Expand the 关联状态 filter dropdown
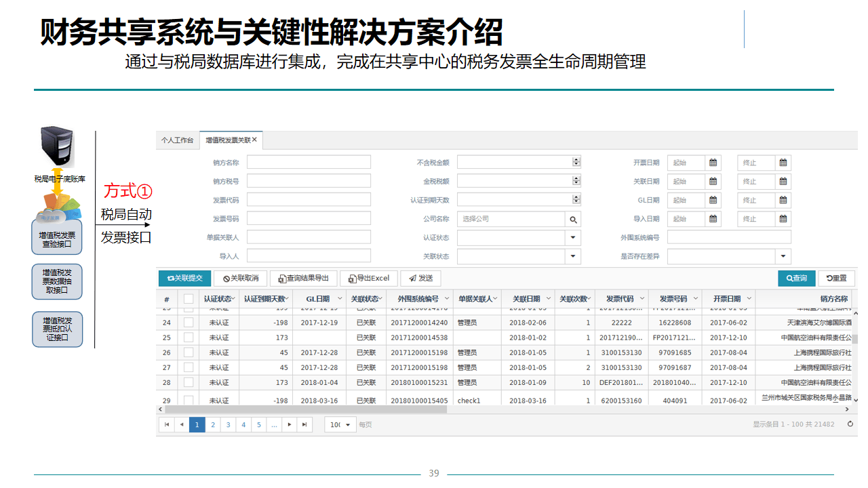868x488 pixels. pyautogui.click(x=573, y=256)
